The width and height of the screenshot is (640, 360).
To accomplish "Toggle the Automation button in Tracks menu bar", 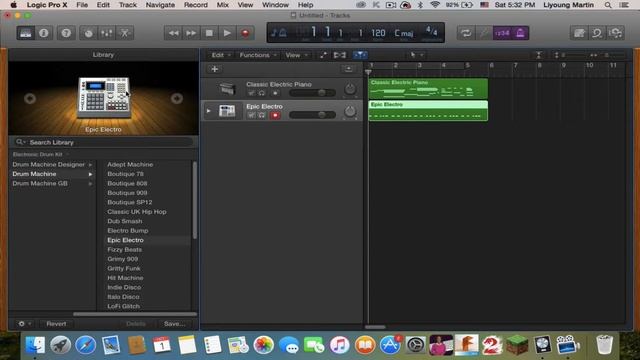I will (x=323, y=55).
